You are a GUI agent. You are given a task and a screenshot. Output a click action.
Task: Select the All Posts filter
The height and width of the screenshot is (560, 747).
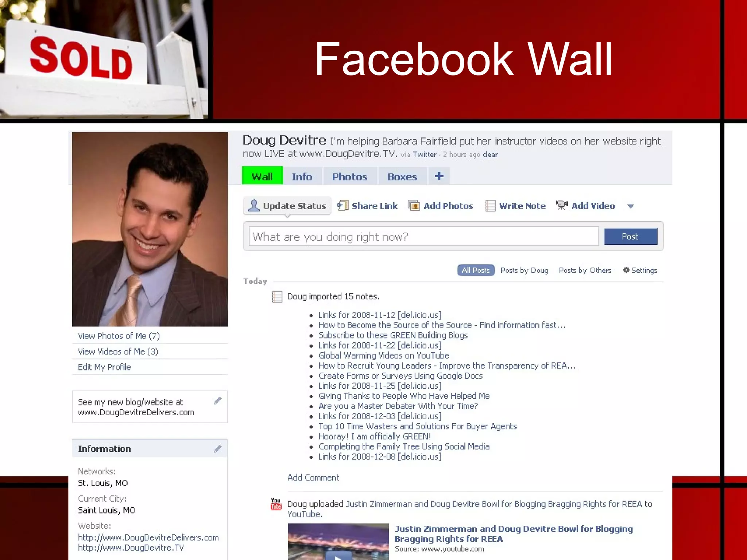(x=476, y=270)
